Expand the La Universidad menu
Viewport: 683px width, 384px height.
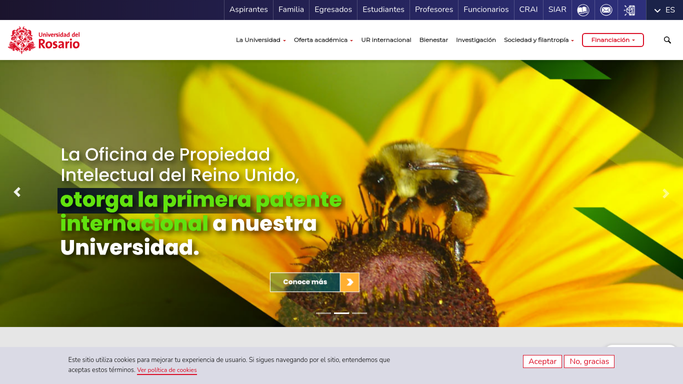click(x=260, y=40)
